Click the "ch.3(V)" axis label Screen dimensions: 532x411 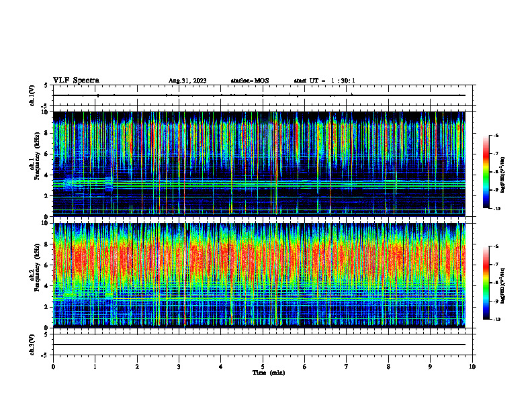tap(32, 345)
